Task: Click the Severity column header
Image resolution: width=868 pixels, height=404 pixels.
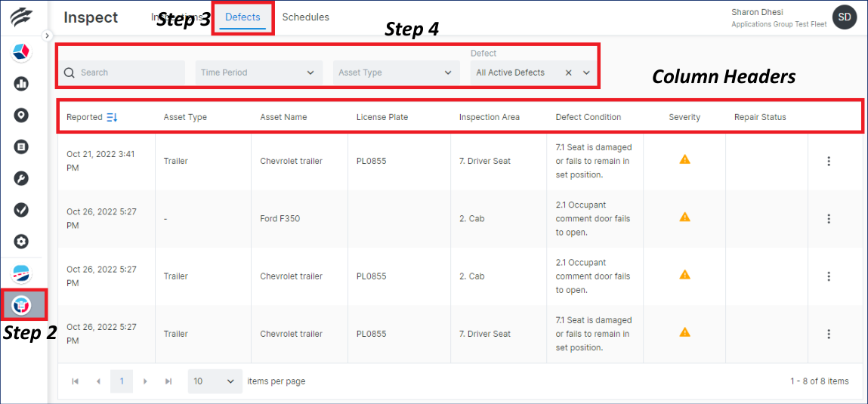Action: pyautogui.click(x=684, y=117)
